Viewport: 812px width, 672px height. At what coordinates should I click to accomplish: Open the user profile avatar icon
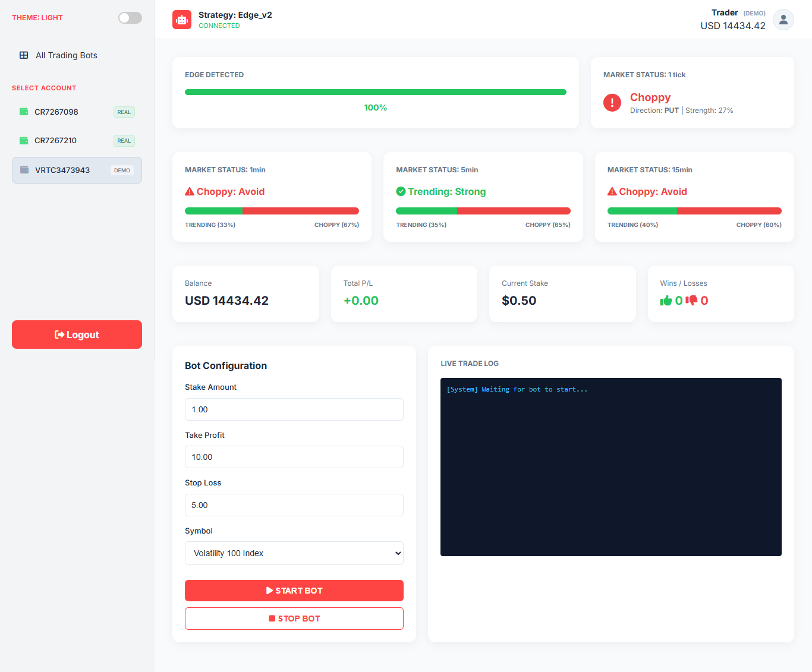pos(783,20)
